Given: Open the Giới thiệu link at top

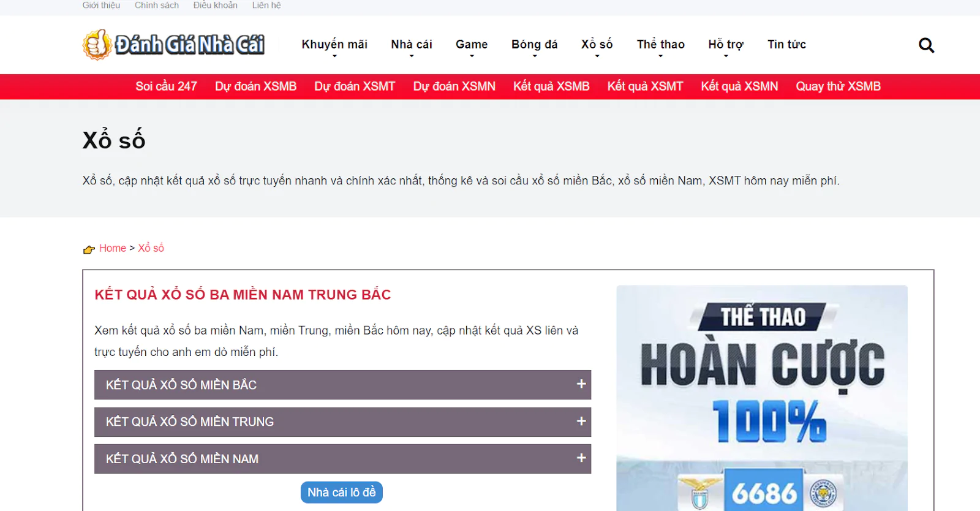Looking at the screenshot, I should click(101, 6).
